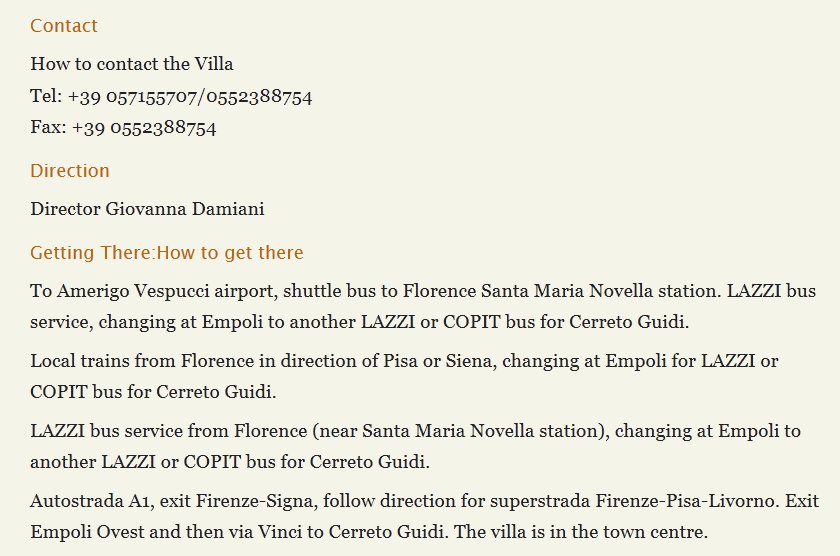
Task: Click the Direction section heading
Action: (70, 171)
